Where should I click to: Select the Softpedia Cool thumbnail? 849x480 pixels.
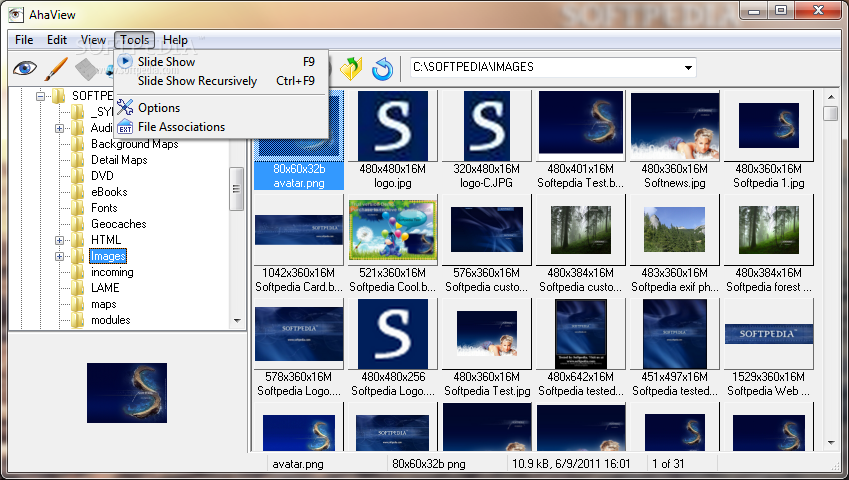[x=393, y=230]
